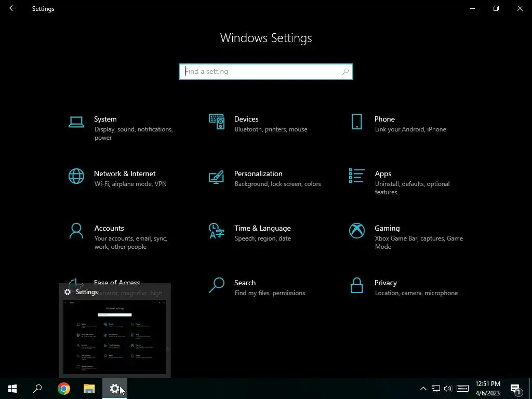Open the Apps settings title

(383, 174)
